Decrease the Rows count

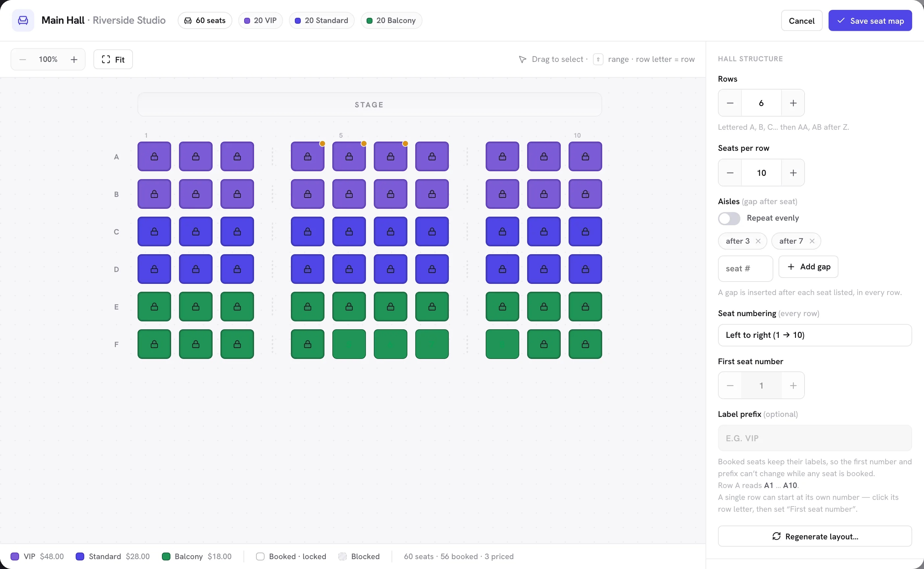pos(730,103)
